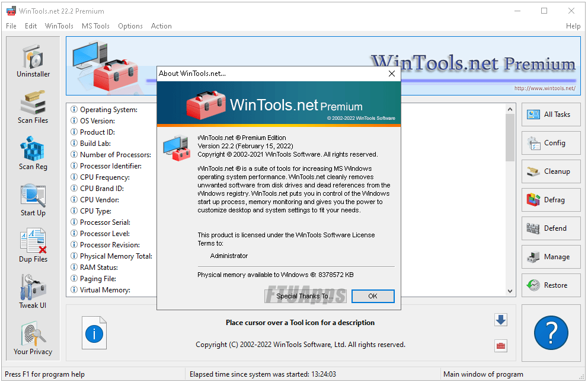Open the Uninstaller tool
This screenshot has width=588, height=382.
pyautogui.click(x=33, y=62)
